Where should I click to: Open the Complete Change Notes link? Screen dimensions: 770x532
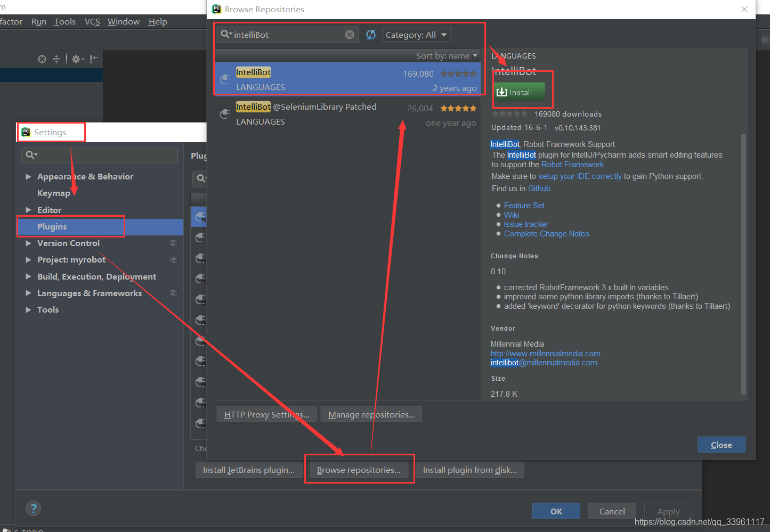pos(547,234)
